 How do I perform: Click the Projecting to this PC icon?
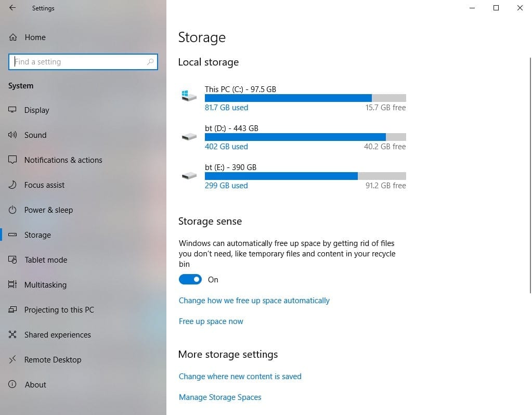tap(12, 309)
